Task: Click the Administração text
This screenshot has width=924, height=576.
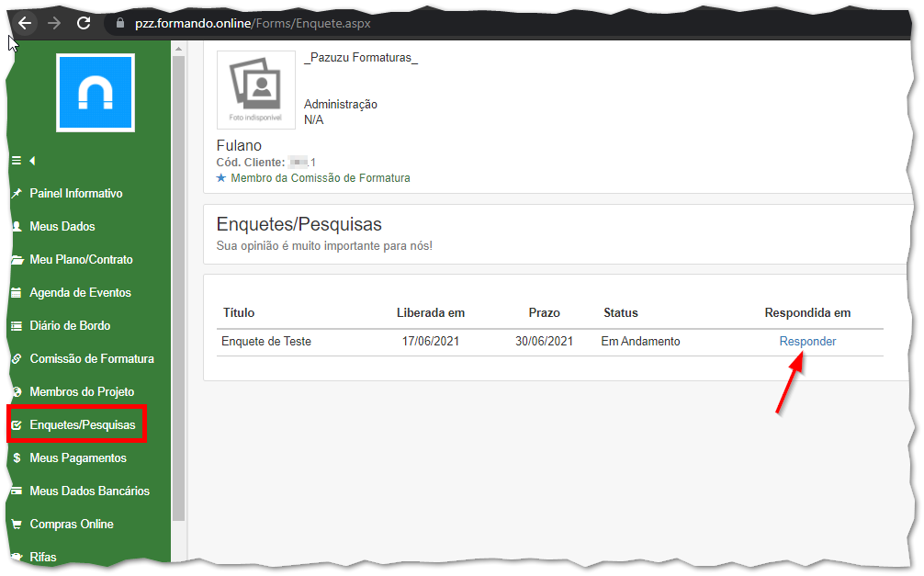Action: [341, 105]
